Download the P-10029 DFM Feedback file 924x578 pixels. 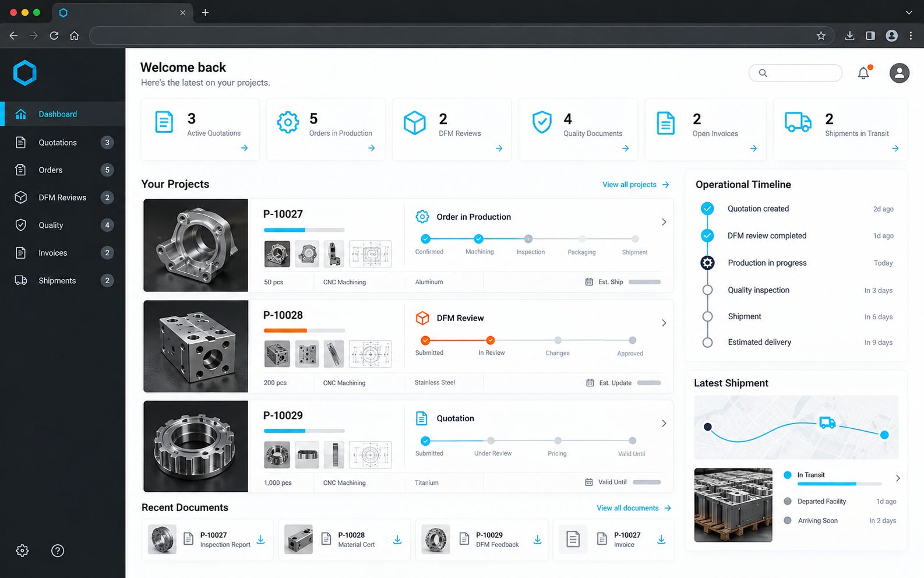pyautogui.click(x=537, y=540)
